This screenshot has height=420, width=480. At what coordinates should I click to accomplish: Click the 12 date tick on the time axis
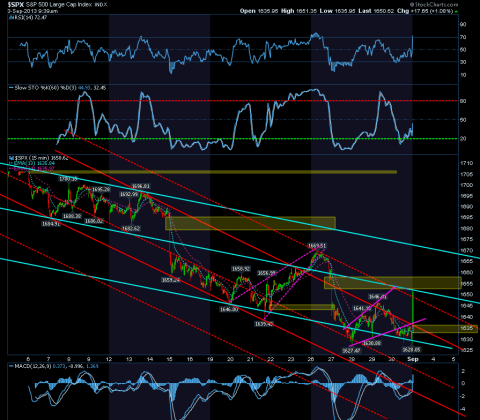tap(109, 359)
